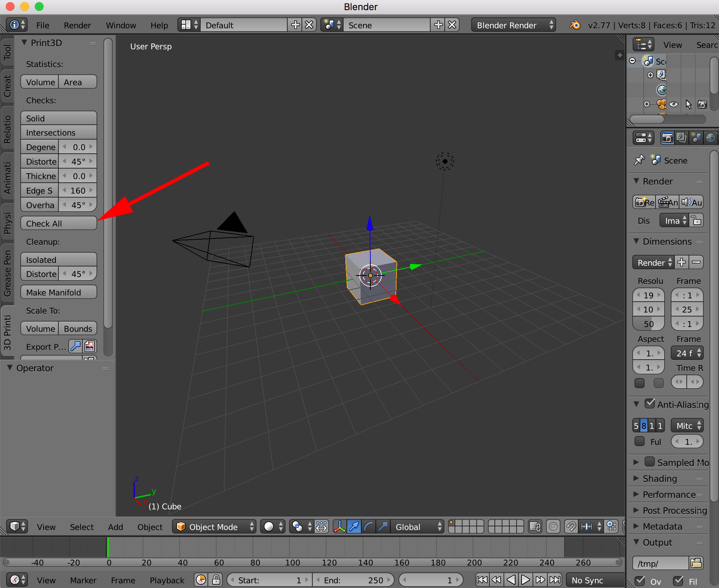Click the Bounds scale button
The height and width of the screenshot is (588, 719).
(78, 328)
